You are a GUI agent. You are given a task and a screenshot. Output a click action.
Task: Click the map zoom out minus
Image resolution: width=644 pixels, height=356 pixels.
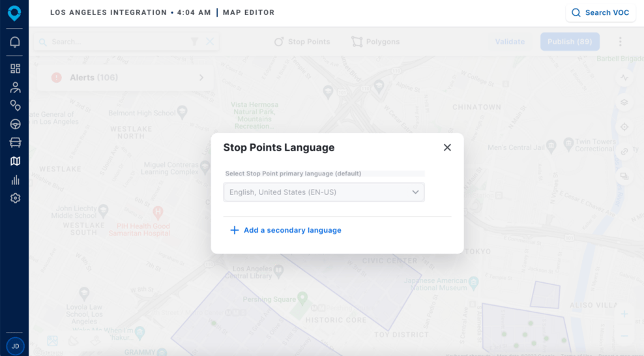(624, 336)
